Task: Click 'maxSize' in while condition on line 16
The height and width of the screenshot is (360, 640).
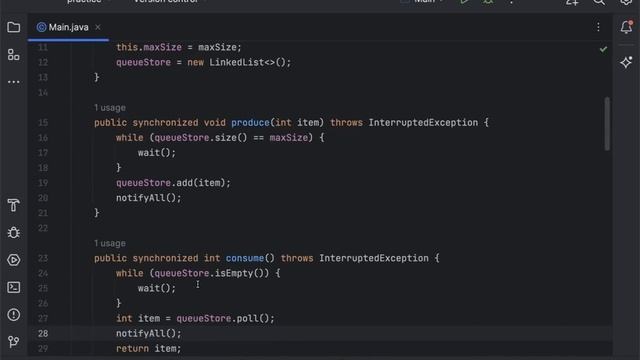Action: point(289,138)
